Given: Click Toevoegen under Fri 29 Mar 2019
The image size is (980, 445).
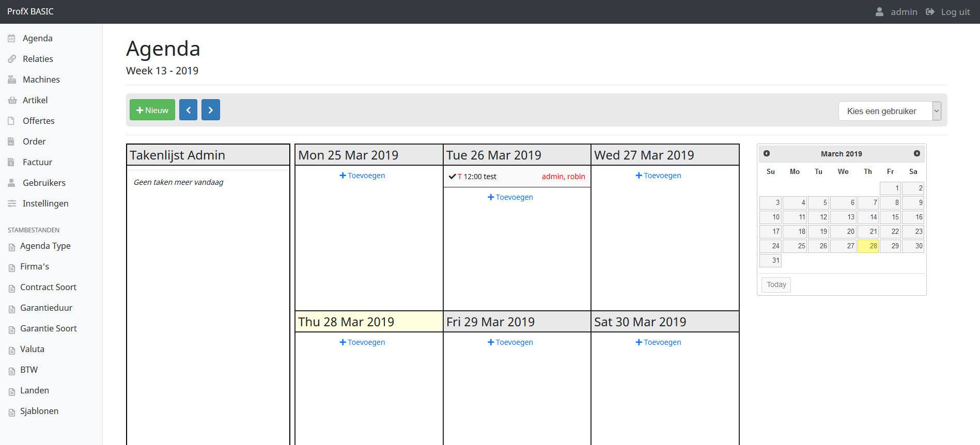Looking at the screenshot, I should 510,342.
